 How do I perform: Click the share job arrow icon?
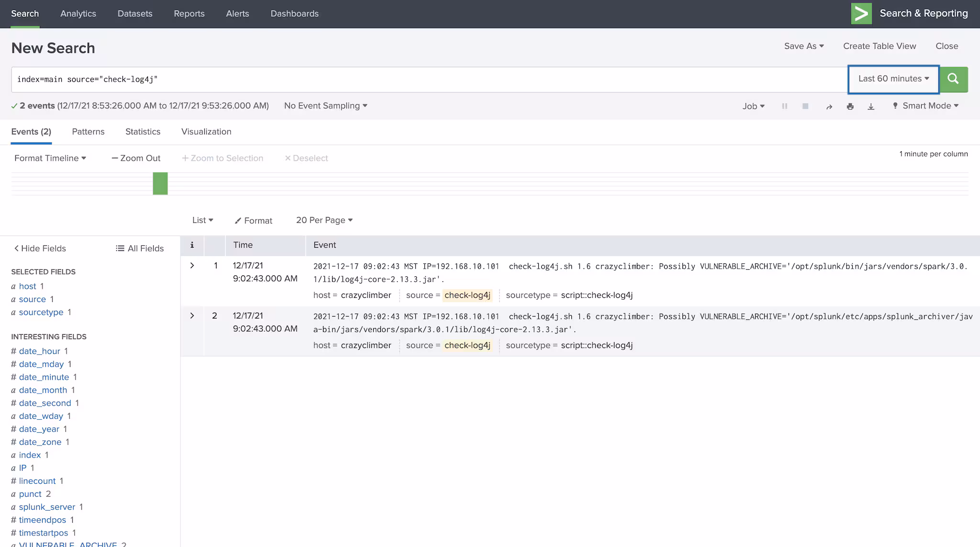(829, 107)
